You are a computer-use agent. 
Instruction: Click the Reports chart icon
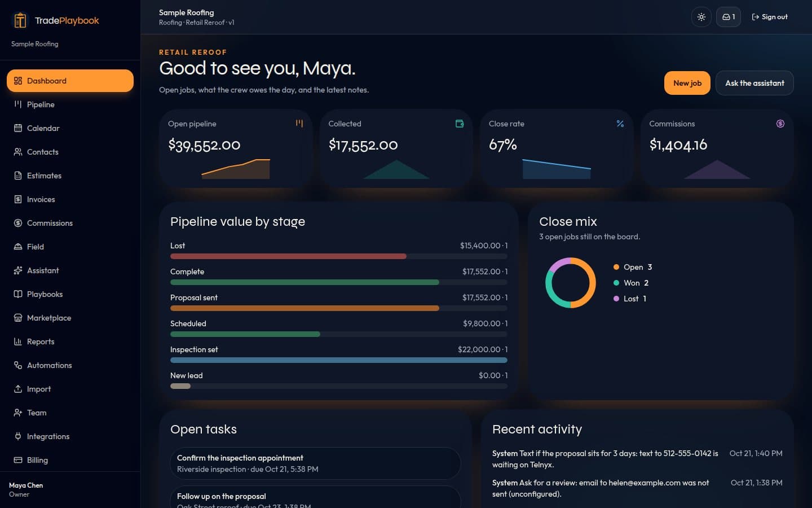pyautogui.click(x=18, y=341)
